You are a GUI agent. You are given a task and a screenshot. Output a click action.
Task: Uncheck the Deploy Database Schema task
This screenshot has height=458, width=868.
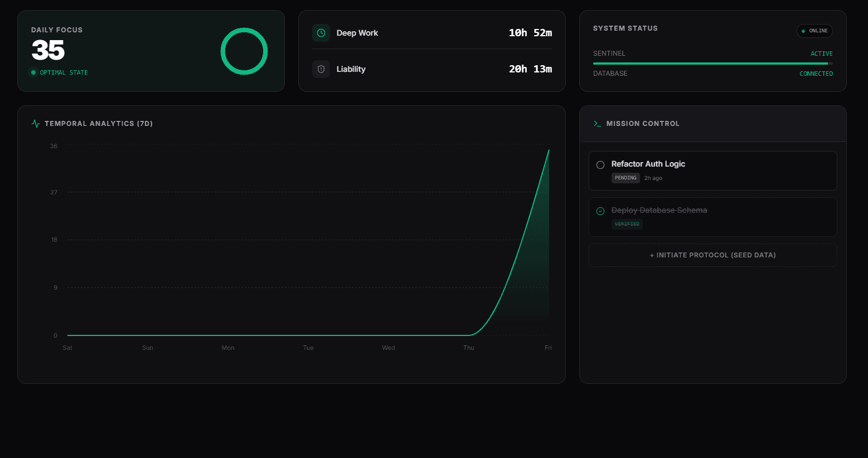[x=600, y=211]
